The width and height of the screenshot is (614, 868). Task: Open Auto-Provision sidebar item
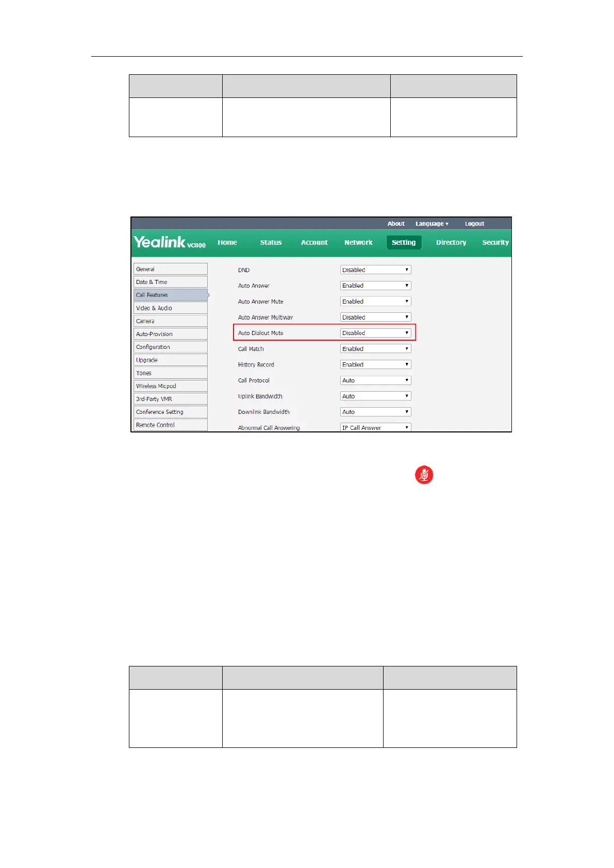[x=171, y=334]
